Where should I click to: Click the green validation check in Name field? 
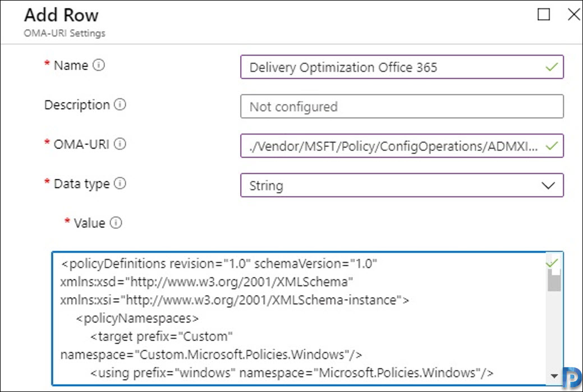(x=552, y=67)
